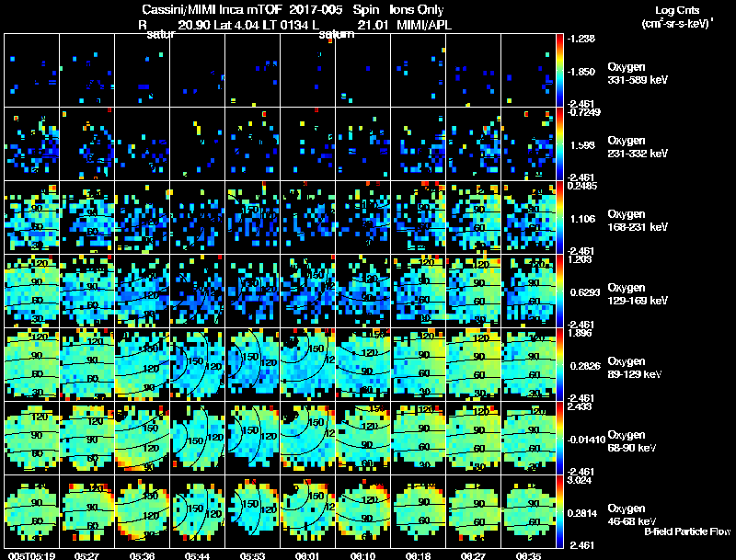Select the Oxygen 168-231 keV row label

(638, 221)
